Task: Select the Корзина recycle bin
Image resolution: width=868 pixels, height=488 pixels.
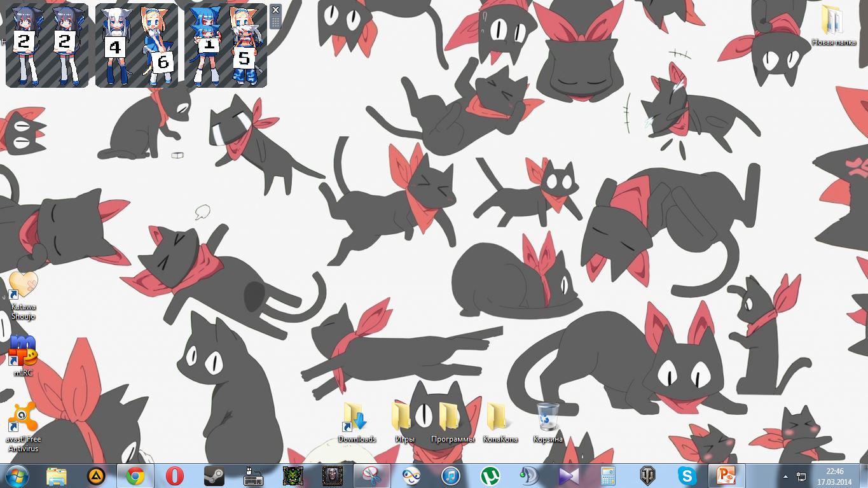Action: click(548, 422)
